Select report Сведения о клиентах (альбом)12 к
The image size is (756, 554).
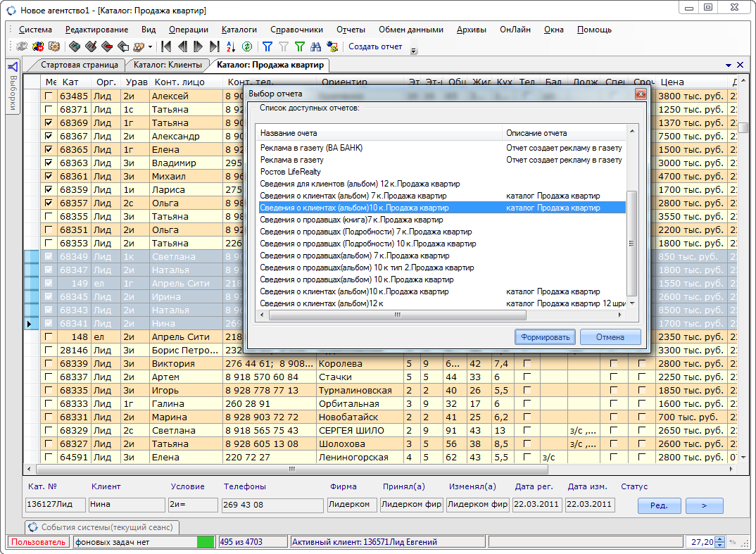click(x=322, y=303)
